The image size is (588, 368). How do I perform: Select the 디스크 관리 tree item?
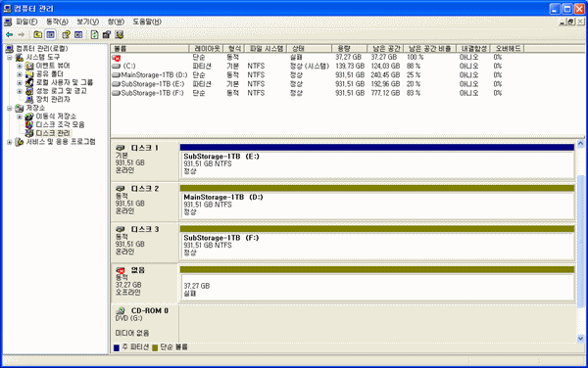53,133
